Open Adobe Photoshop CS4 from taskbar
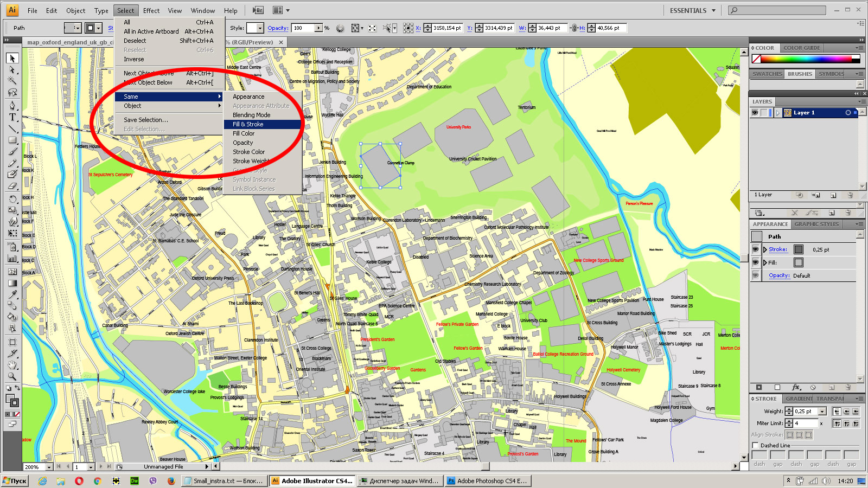This screenshot has height=488, width=868. [487, 481]
